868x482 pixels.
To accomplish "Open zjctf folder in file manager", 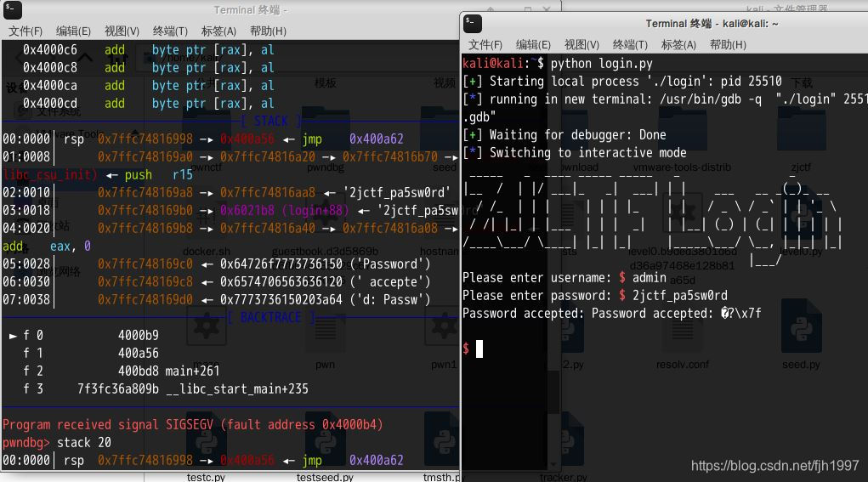I will 801,135.
